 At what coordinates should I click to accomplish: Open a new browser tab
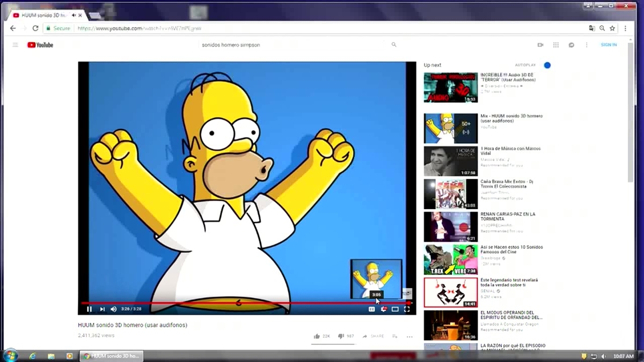click(95, 16)
